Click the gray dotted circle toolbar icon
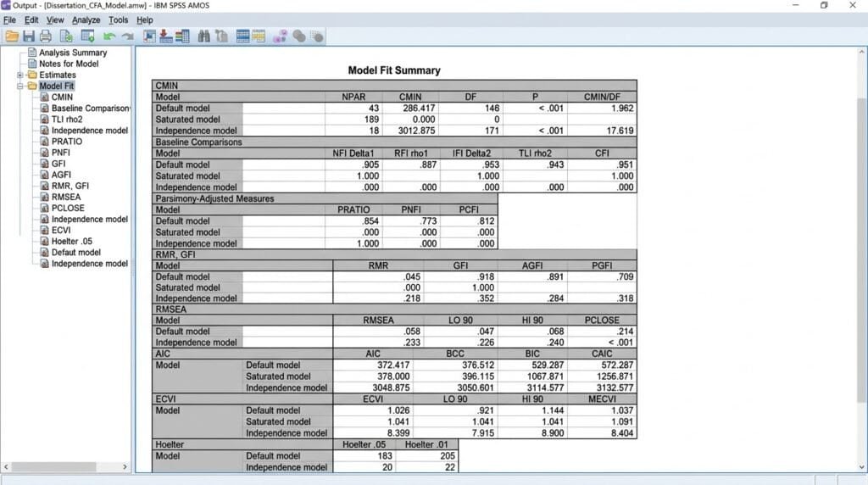 (x=317, y=36)
